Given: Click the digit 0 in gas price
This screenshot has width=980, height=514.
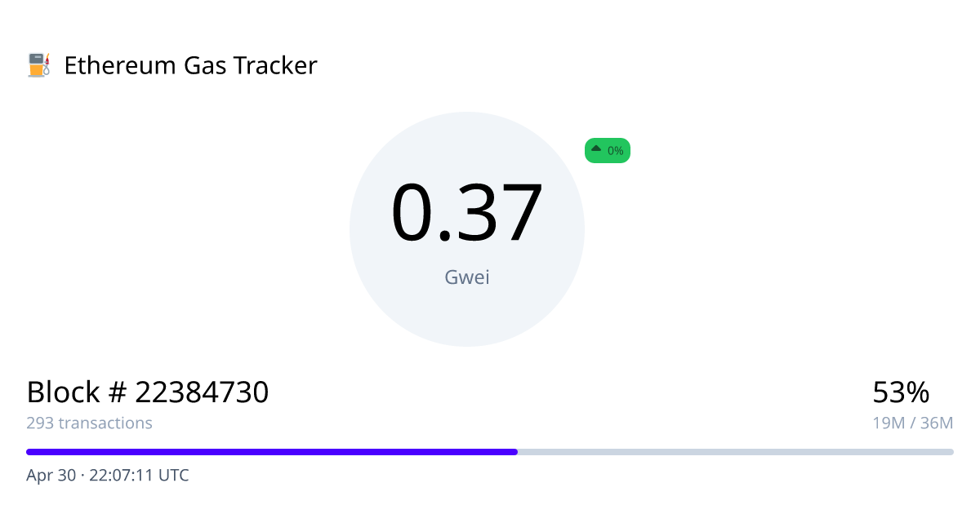Looking at the screenshot, I should tap(415, 214).
